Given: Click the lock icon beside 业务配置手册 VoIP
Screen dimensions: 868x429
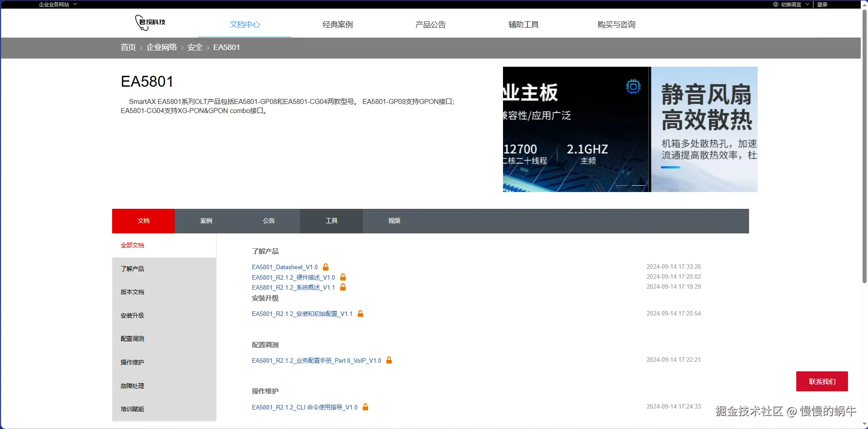Looking at the screenshot, I should point(389,360).
